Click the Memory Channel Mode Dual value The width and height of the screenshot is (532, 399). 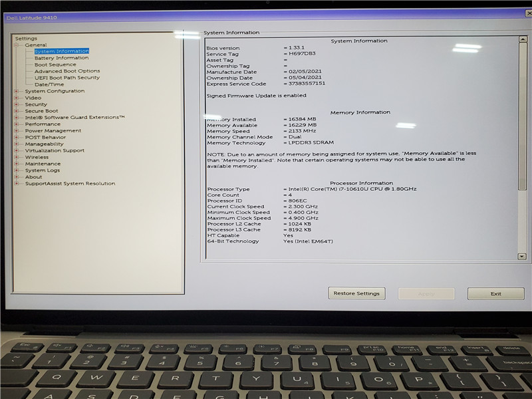pos(295,137)
